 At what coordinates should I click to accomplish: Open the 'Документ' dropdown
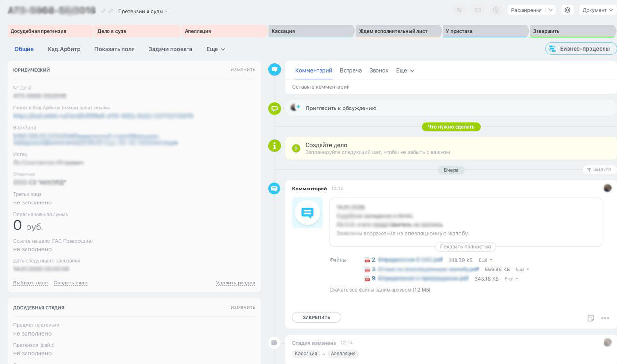pyautogui.click(x=597, y=10)
